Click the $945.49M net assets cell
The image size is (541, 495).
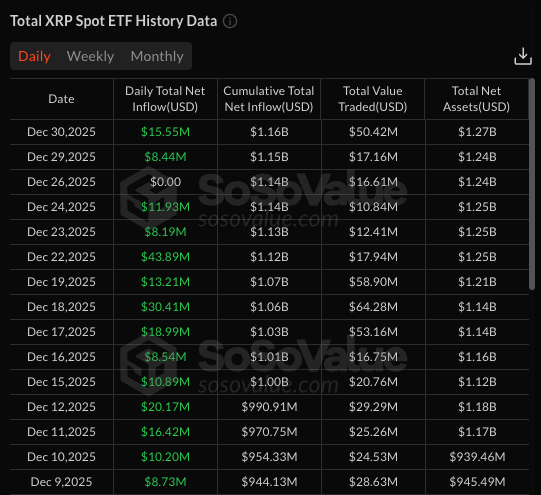coord(477,482)
